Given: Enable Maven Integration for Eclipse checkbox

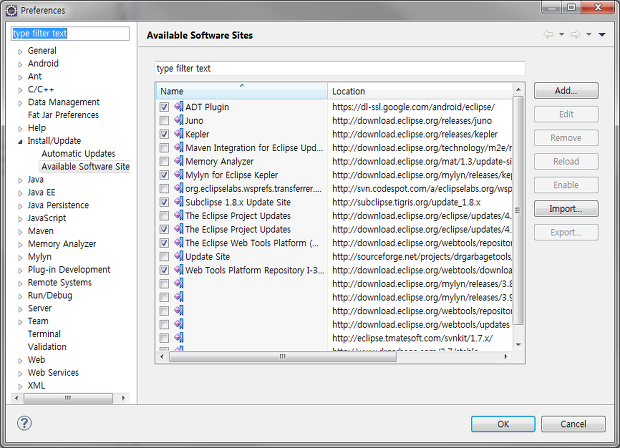Looking at the screenshot, I should pos(164,148).
